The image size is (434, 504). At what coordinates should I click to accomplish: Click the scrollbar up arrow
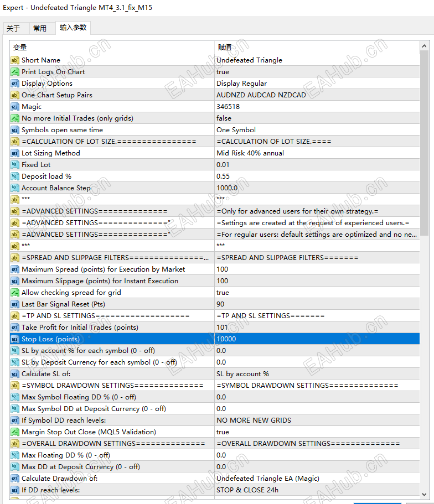[425, 46]
